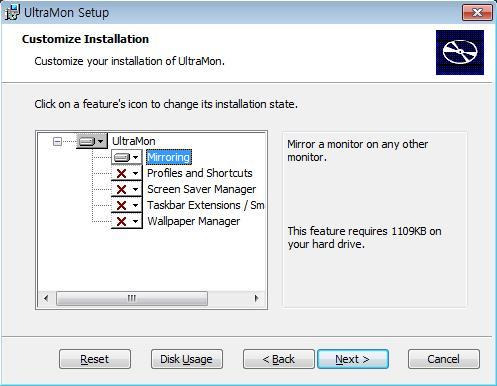
Task: Open Mirroring feature install state dropdown
Action: point(127,157)
